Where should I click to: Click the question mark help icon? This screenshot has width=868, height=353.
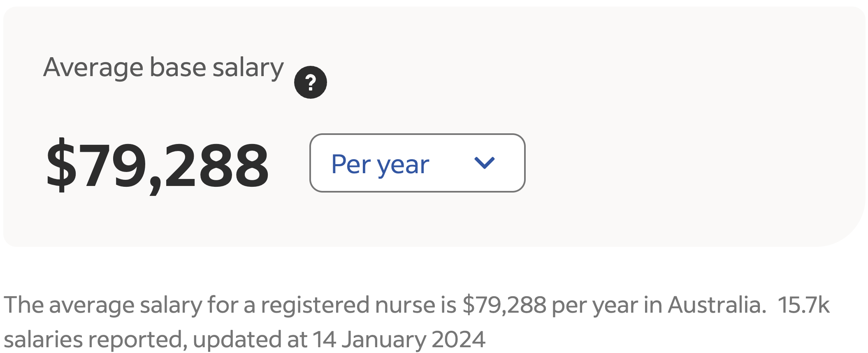pos(311,82)
